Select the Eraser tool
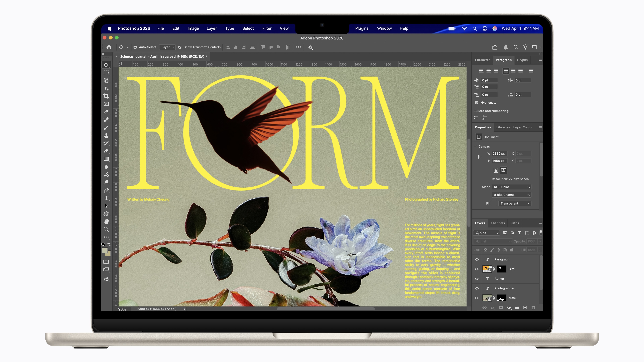Viewport: 644px width, 362px height. (x=106, y=151)
